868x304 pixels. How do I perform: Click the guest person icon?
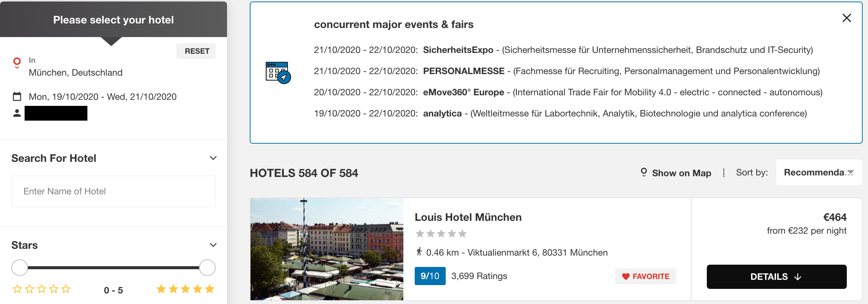(x=17, y=113)
